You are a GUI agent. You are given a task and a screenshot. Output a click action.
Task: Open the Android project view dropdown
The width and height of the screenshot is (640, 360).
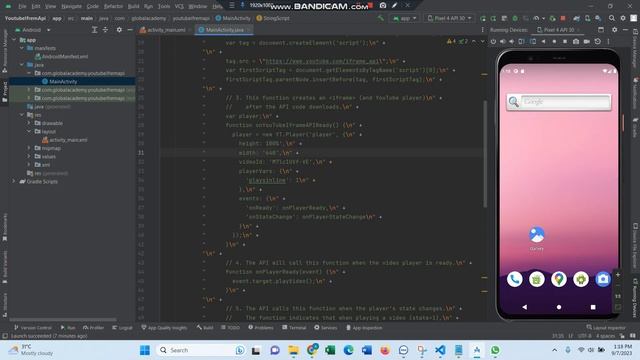point(33,30)
